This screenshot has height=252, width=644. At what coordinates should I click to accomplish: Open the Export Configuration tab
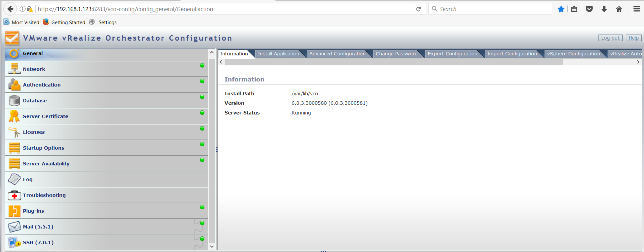tap(452, 54)
